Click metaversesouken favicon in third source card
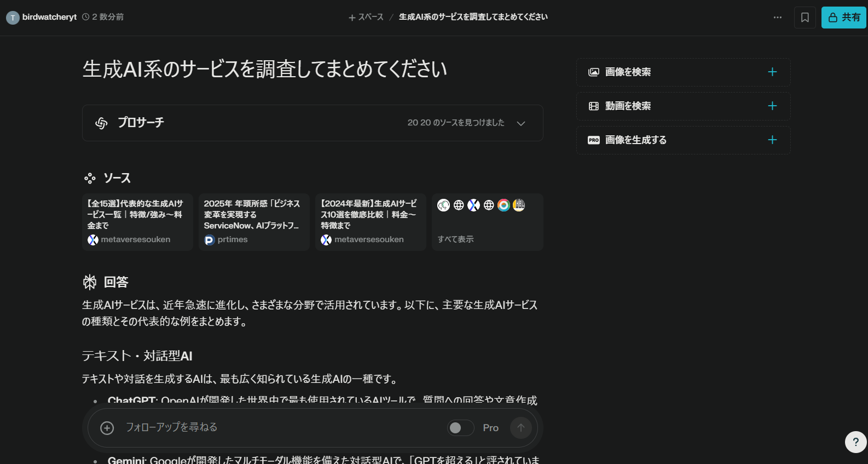This screenshot has height=464, width=868. 326,240
